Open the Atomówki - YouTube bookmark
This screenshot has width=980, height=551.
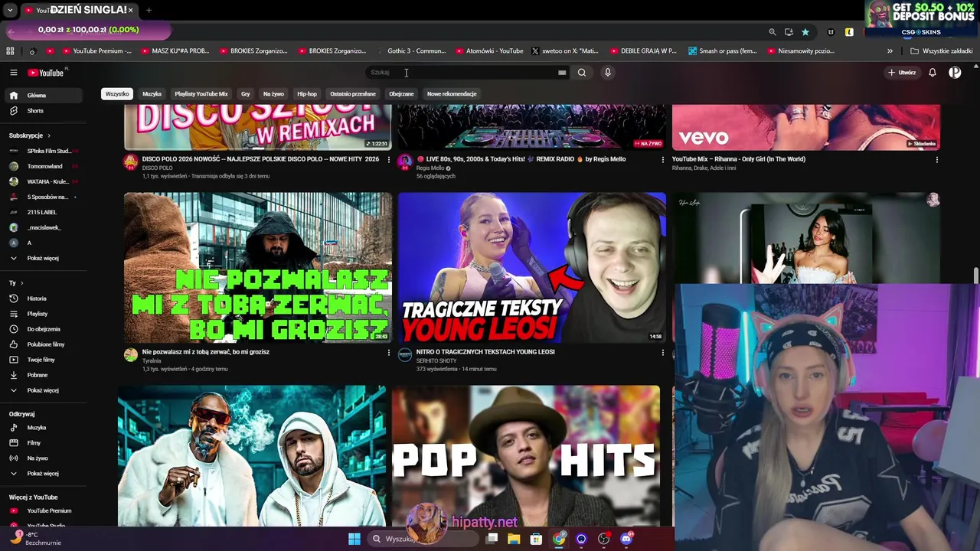[489, 51]
